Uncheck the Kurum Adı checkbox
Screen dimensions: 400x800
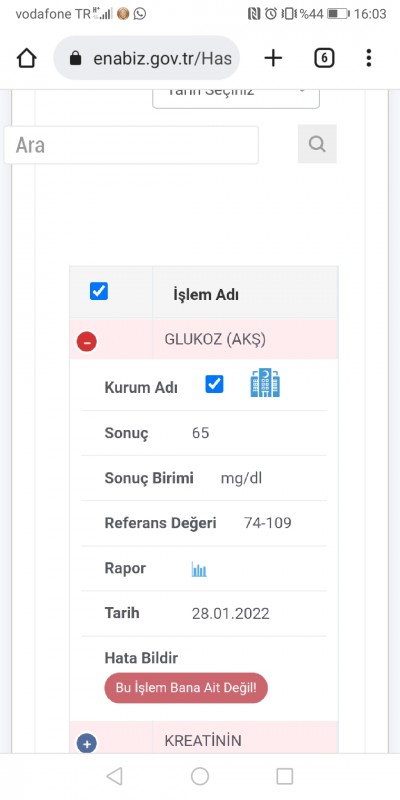pos(214,384)
